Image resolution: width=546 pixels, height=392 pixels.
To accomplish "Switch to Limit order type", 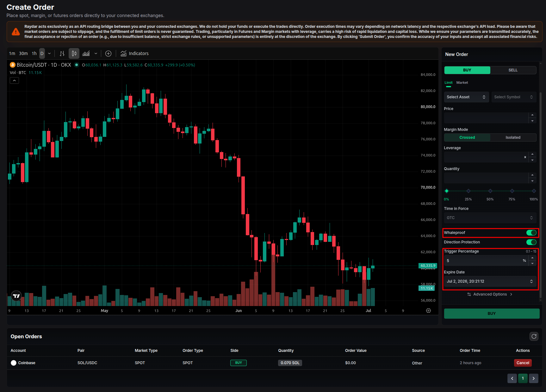I will point(449,83).
